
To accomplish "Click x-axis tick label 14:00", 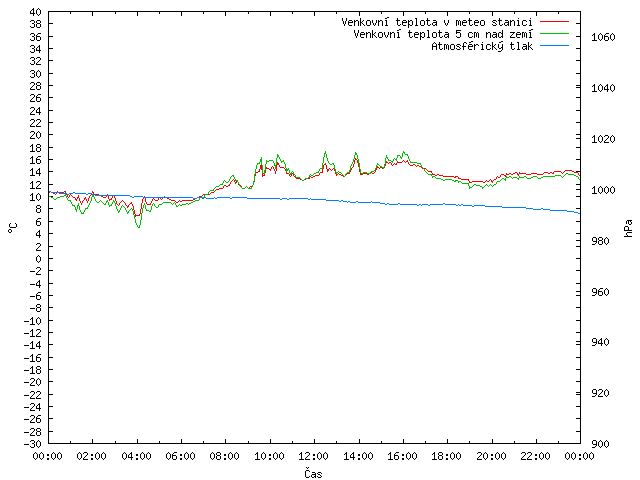I will pos(358,456).
